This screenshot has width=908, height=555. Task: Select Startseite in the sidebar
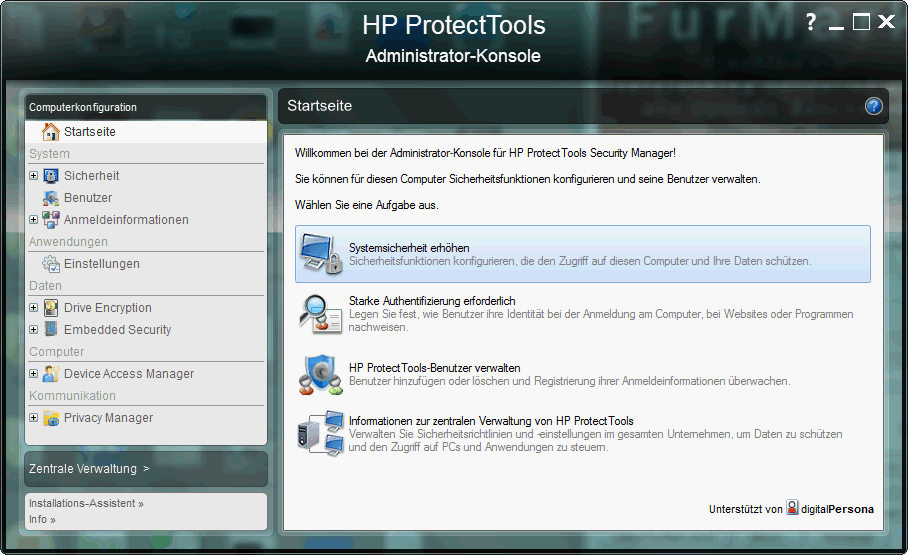[146, 132]
